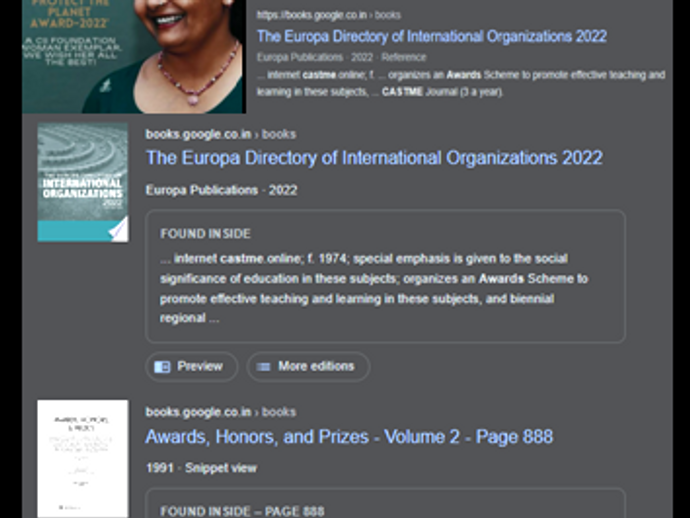Click the '1991 · Snippet view' text
Screen dimensions: 690x518
[x=201, y=468]
